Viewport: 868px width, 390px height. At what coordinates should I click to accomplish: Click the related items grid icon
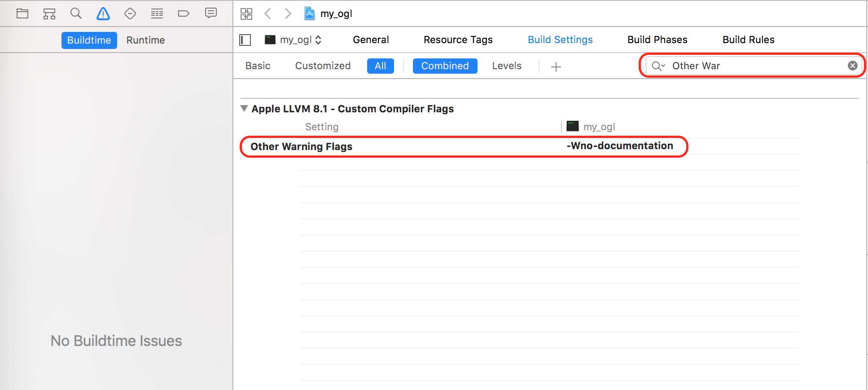(x=246, y=13)
